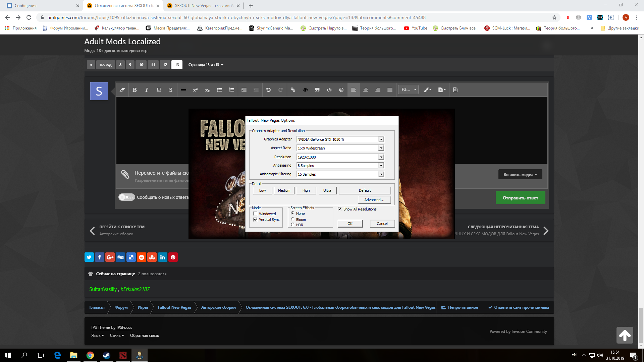This screenshot has height=362, width=644.
Task: Expand the Antialiasing samples dropdown
Action: [x=381, y=166]
